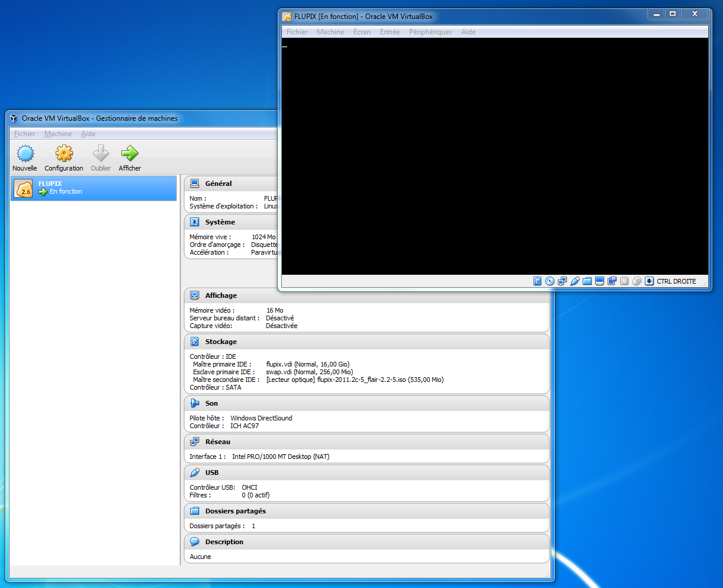
Task: Click the '1024 Mo' memory value
Action: point(264,237)
